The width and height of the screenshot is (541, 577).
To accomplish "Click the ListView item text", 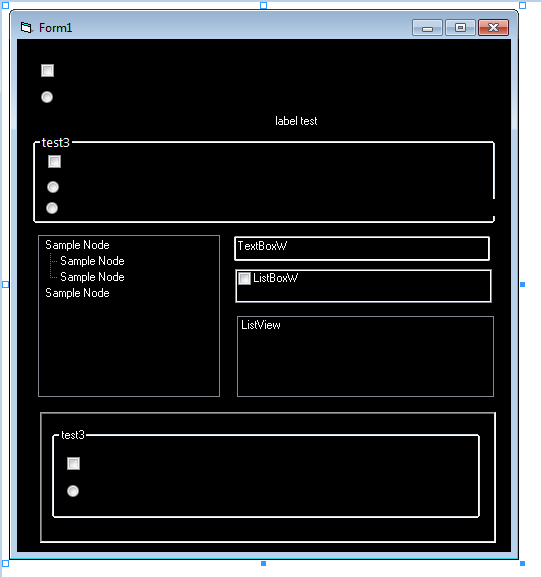I will point(261,325).
